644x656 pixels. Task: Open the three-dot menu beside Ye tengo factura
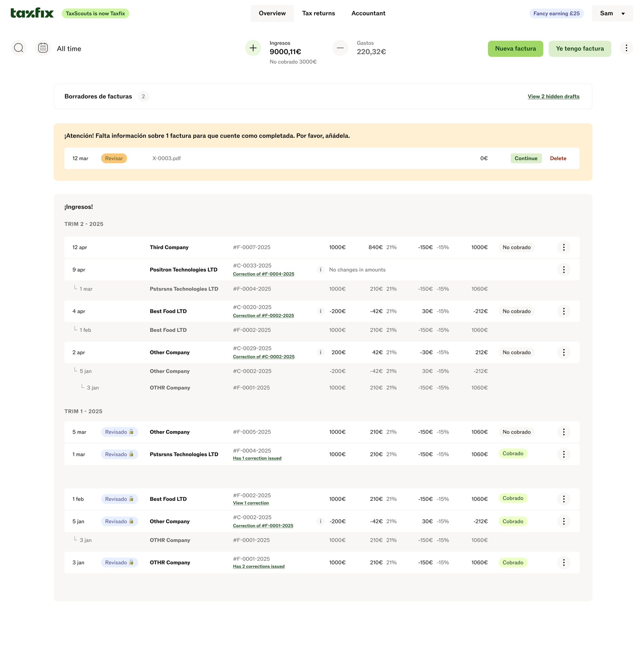pyautogui.click(x=626, y=48)
